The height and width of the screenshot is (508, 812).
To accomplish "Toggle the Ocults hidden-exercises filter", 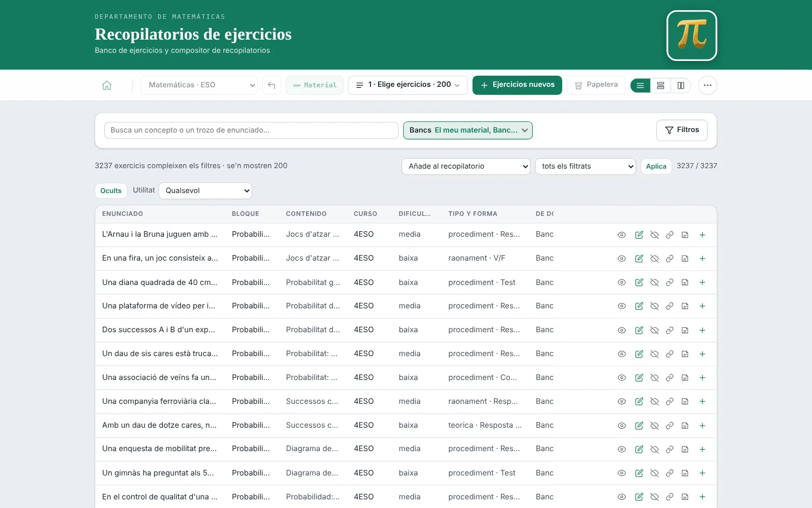I will (x=111, y=190).
